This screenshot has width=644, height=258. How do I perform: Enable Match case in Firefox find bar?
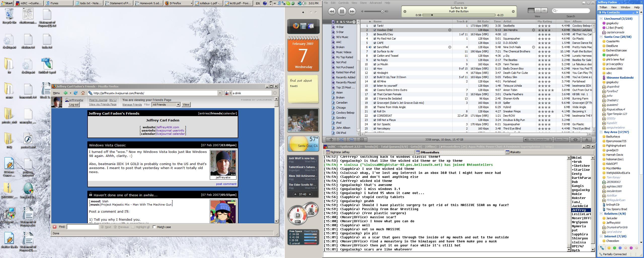(154, 227)
